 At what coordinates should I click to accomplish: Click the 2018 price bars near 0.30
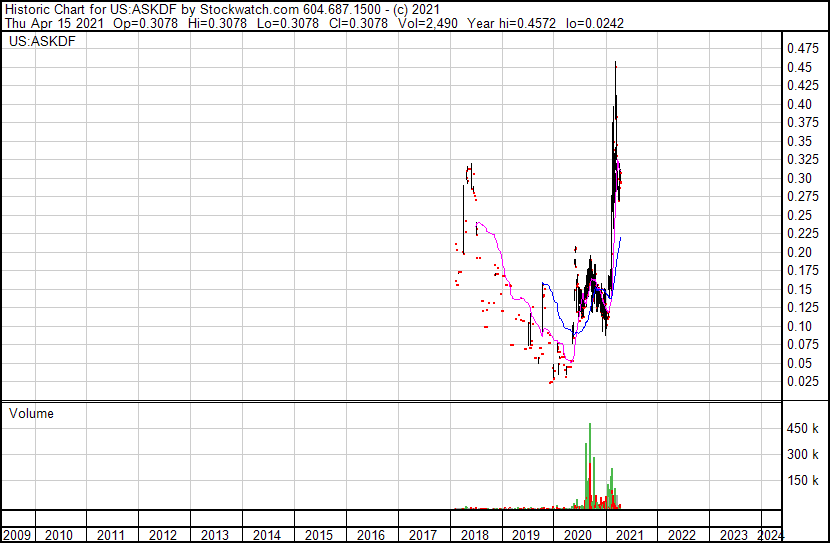[x=470, y=177]
